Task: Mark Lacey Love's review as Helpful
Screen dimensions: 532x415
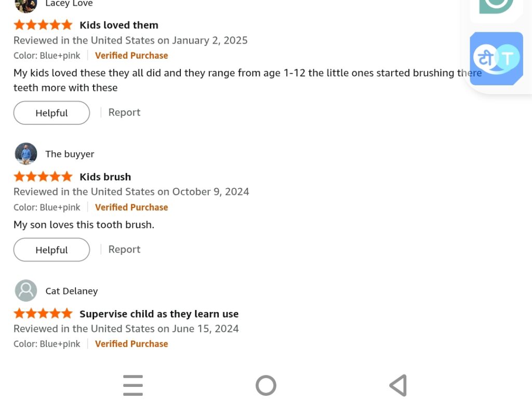Action: click(x=51, y=113)
